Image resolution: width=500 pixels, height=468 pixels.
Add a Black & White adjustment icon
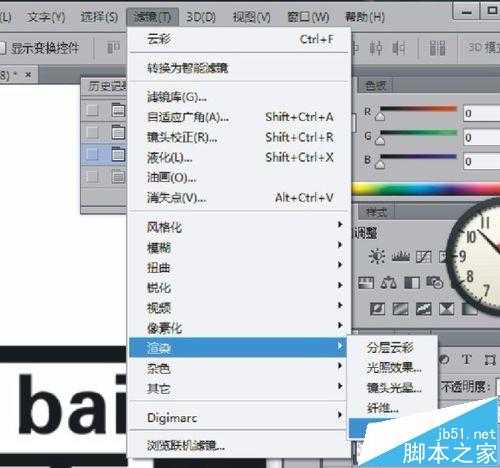tap(412, 283)
